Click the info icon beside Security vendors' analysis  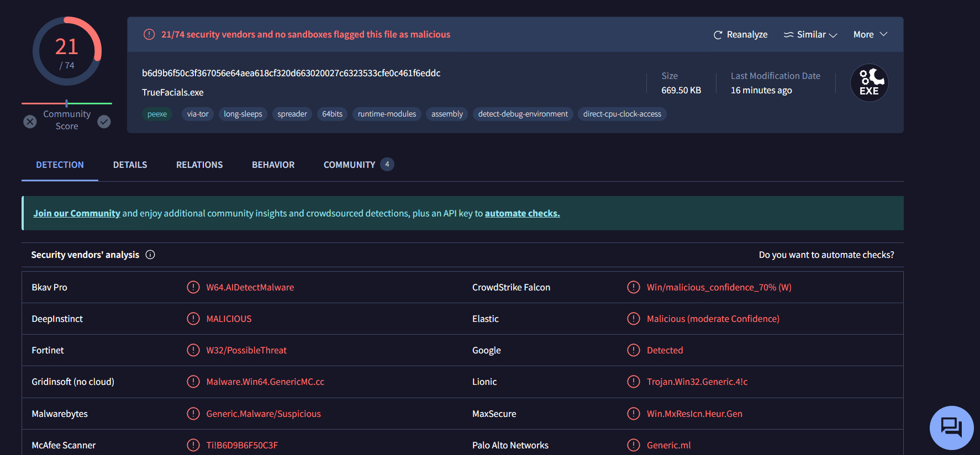(150, 255)
